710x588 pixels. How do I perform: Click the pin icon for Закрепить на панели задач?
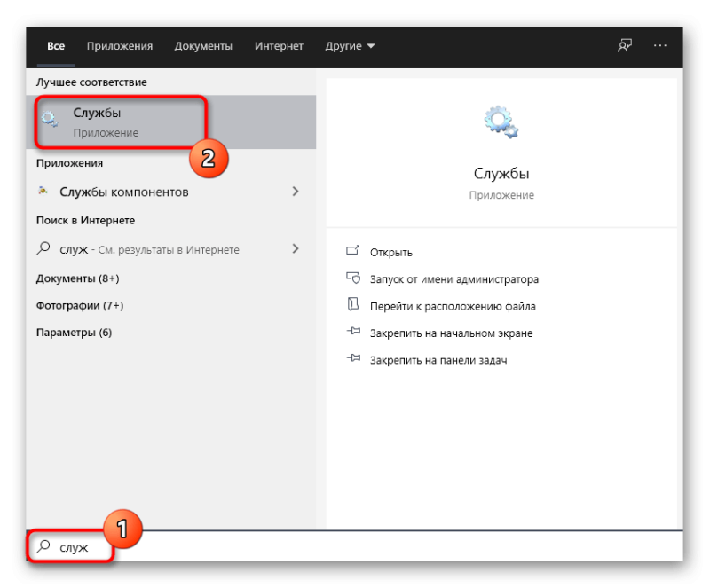(x=353, y=358)
